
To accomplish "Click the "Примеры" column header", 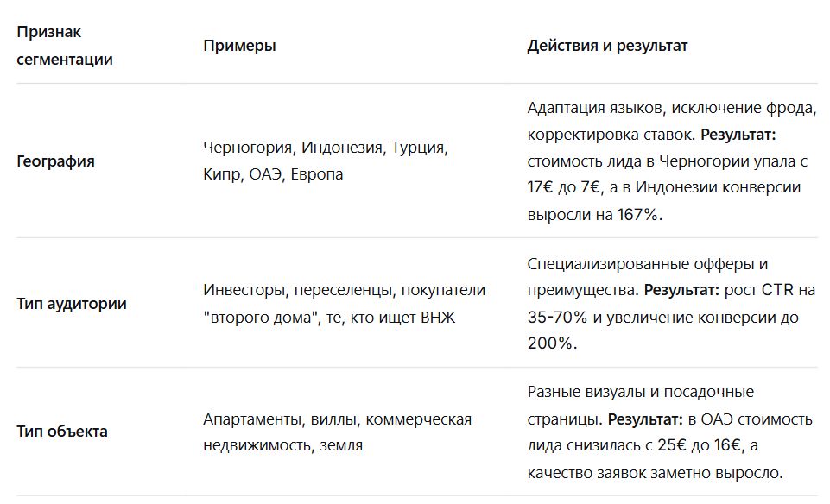I will pos(239,46).
